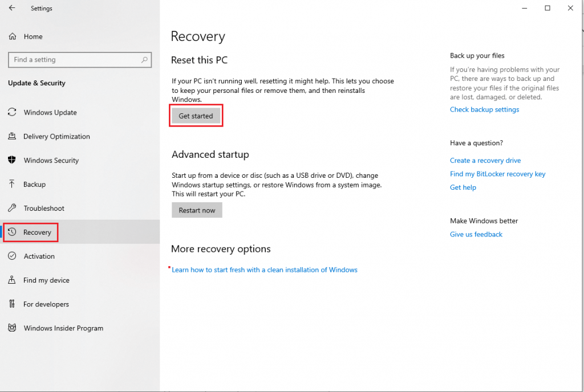The height and width of the screenshot is (392, 584).
Task: Click the Windows Security shield icon
Action: click(12, 160)
